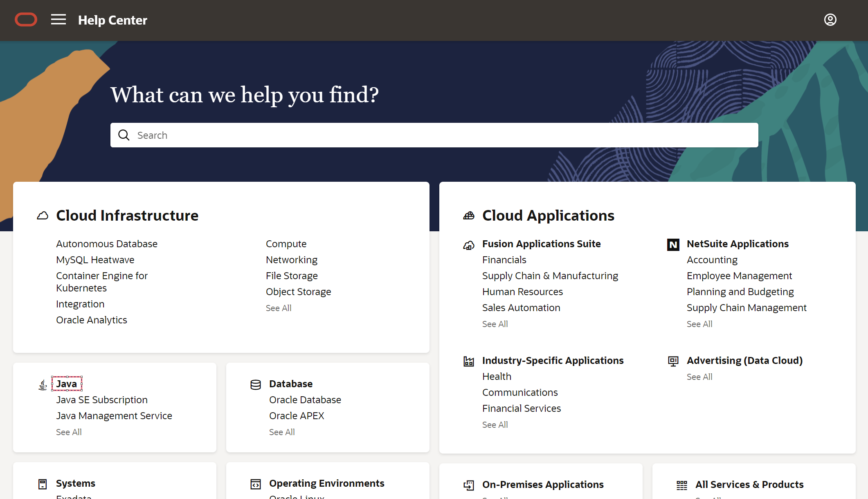Open the user profile icon
This screenshot has width=868, height=499.
click(x=830, y=20)
